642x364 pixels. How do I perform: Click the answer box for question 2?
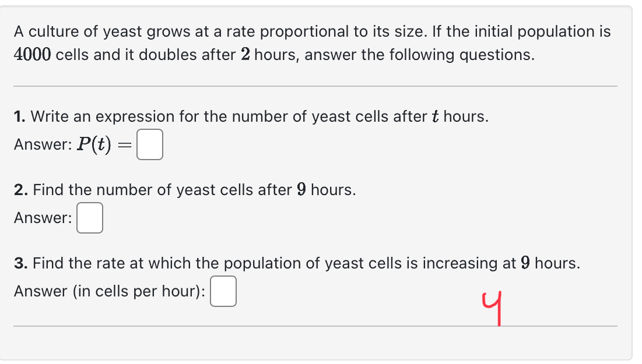(89, 218)
